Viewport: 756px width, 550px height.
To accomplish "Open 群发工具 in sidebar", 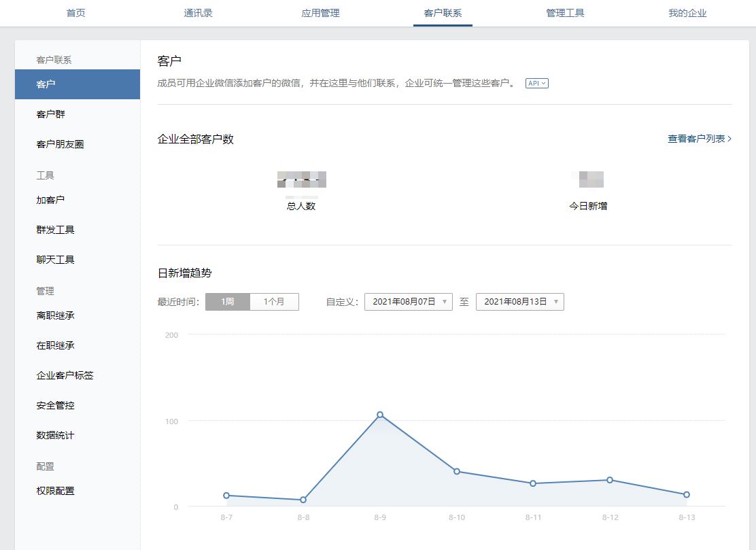I will pyautogui.click(x=55, y=230).
